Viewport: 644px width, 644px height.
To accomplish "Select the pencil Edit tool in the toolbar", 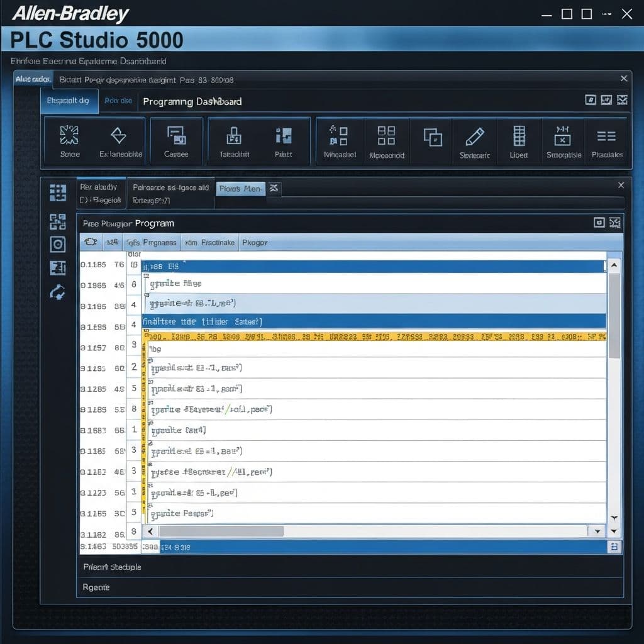I will (x=475, y=135).
